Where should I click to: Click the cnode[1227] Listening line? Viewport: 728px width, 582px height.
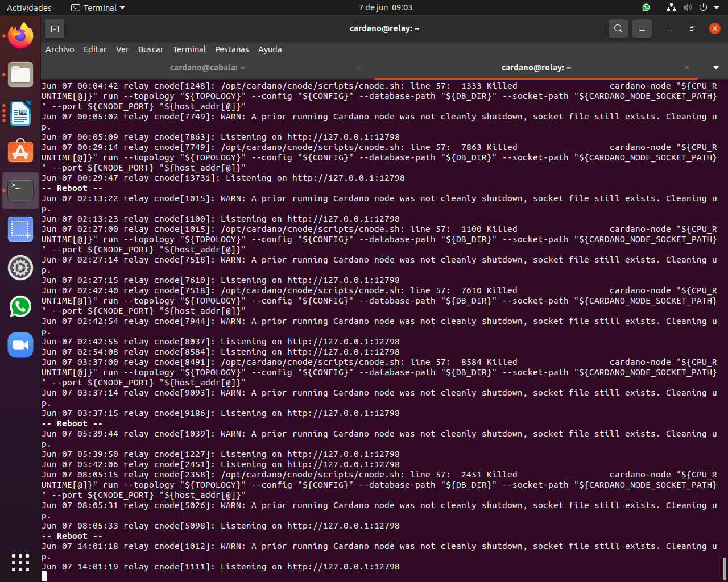(x=221, y=454)
